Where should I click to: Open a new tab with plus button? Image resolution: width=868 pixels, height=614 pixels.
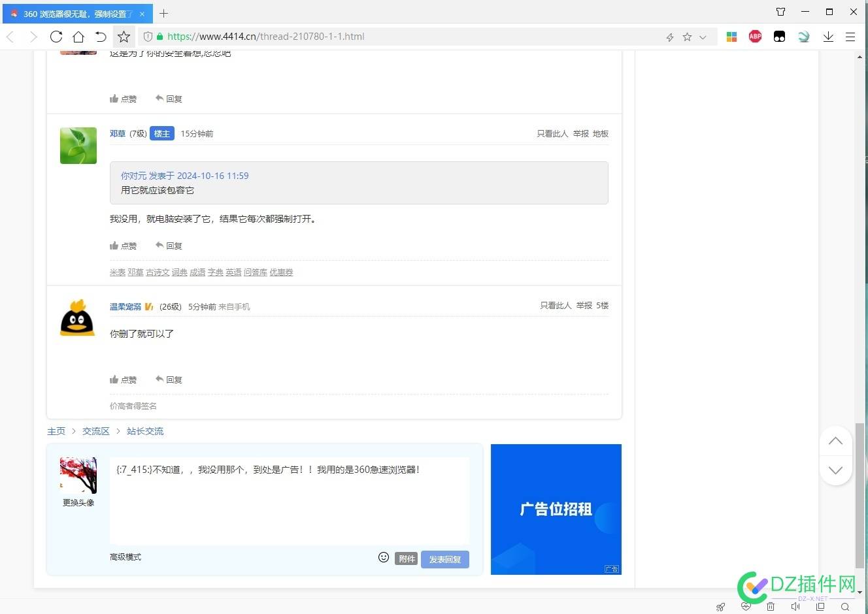point(163,13)
